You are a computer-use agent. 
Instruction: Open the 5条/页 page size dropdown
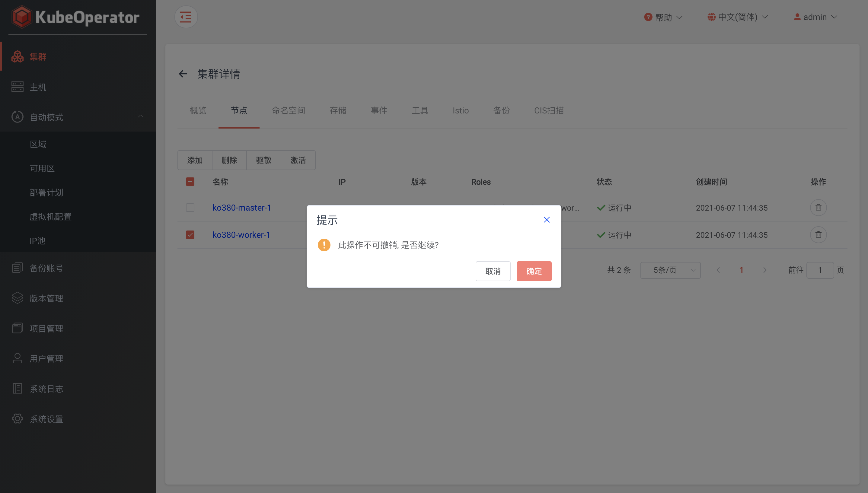click(x=670, y=270)
